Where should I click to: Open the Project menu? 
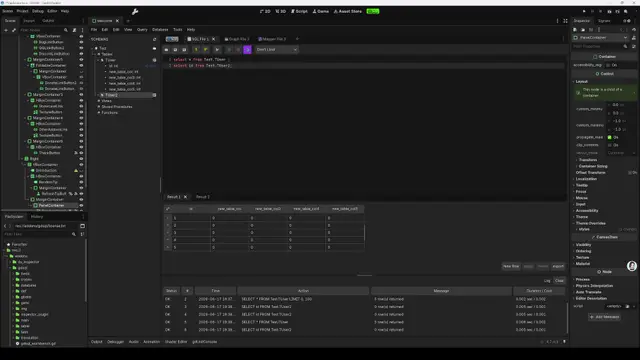click(22, 11)
